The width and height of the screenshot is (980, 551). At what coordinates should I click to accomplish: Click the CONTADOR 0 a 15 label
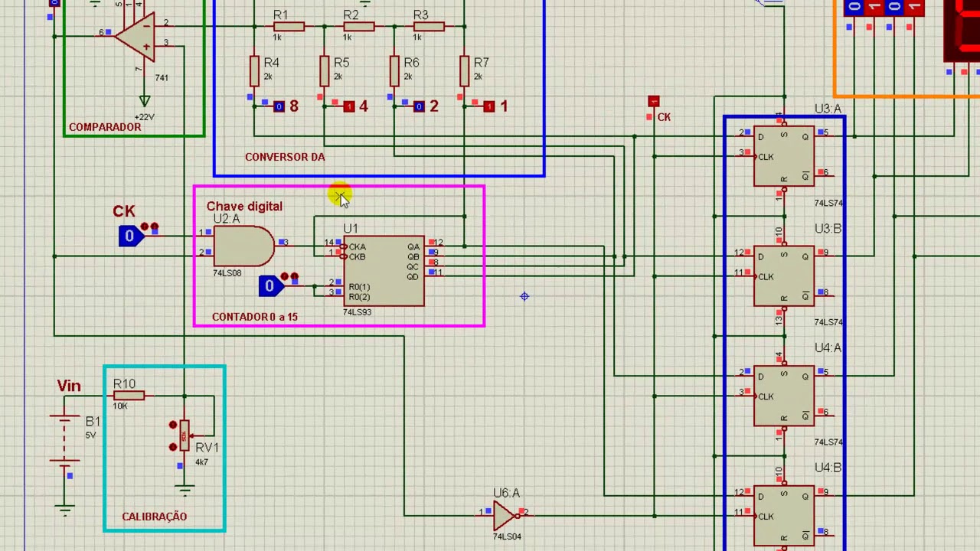click(255, 317)
